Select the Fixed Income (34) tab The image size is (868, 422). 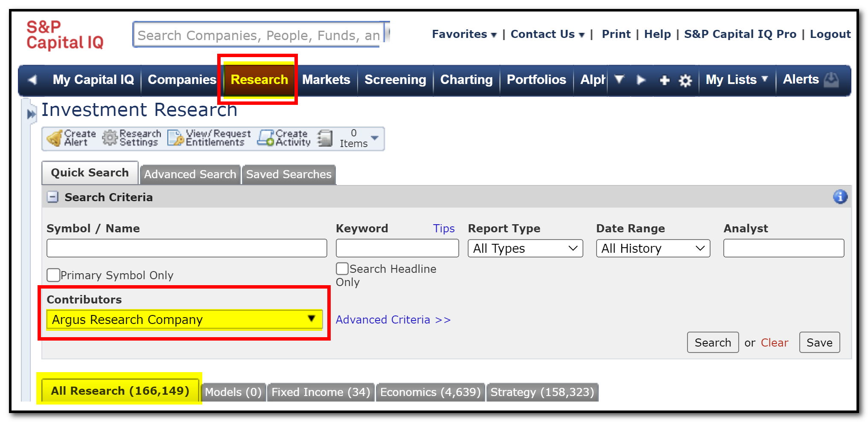pyautogui.click(x=321, y=392)
